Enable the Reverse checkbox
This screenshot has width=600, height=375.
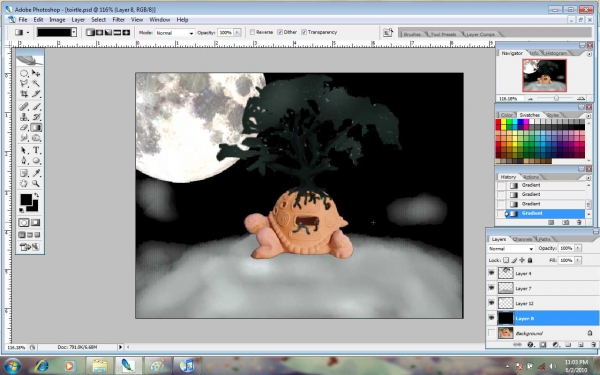tap(252, 32)
